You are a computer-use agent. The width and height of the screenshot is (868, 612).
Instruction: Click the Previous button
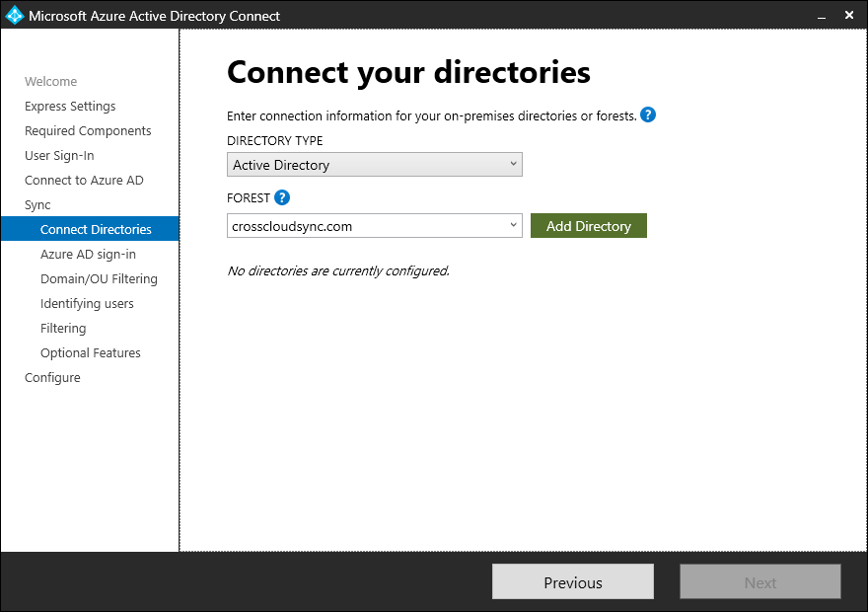click(x=572, y=581)
